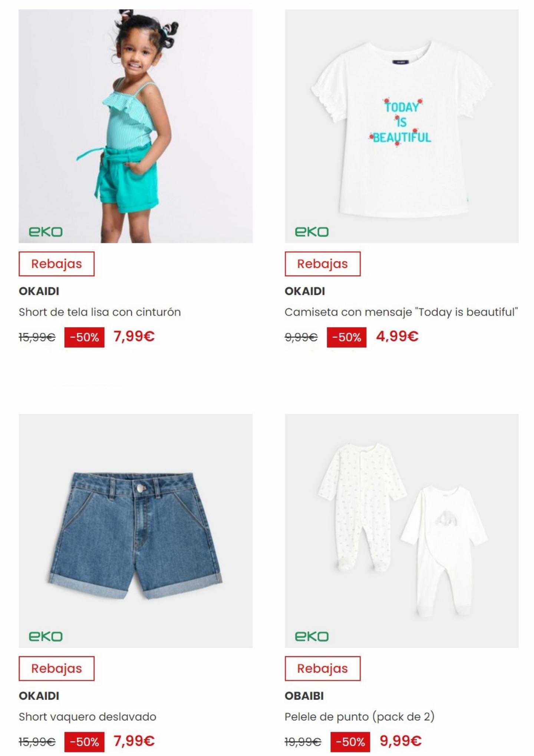Viewport: 534px width, 756px height.
Task: Click Rebajas tag above Pelele de punto
Action: click(322, 668)
